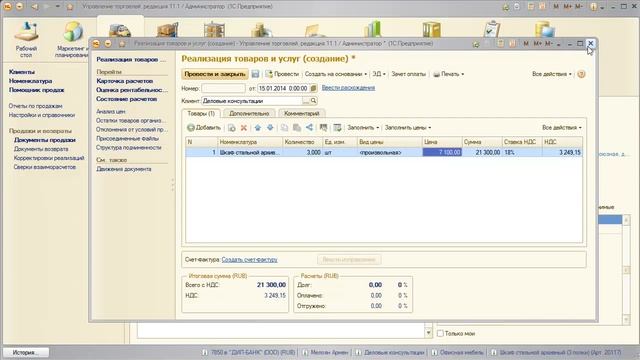Screen dimensions: 640x360
Task: Click the barcode search icon in table toolbar
Action: point(323,128)
